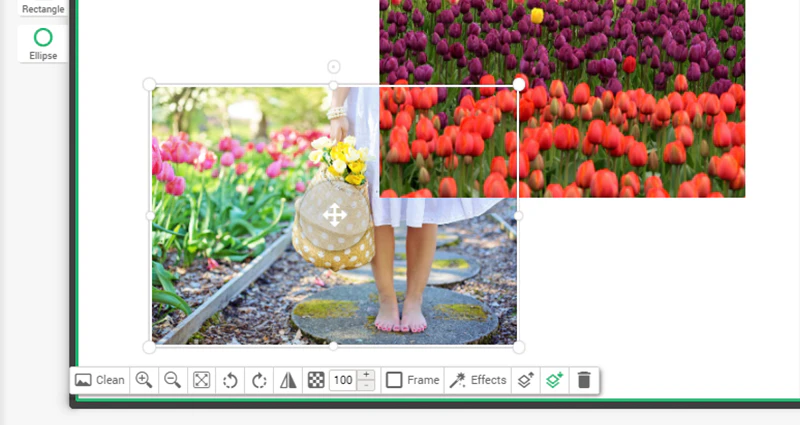Increase opacity with plus stepper

tap(366, 375)
